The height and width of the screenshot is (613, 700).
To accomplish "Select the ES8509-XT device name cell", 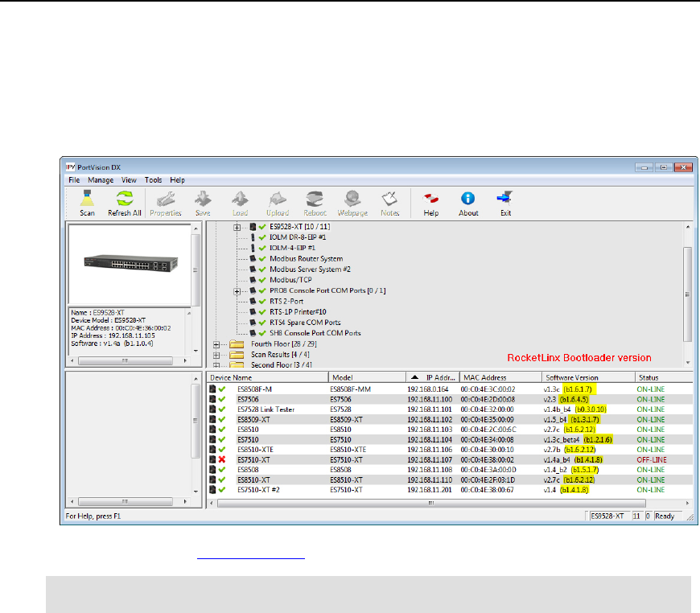I will 253,420.
